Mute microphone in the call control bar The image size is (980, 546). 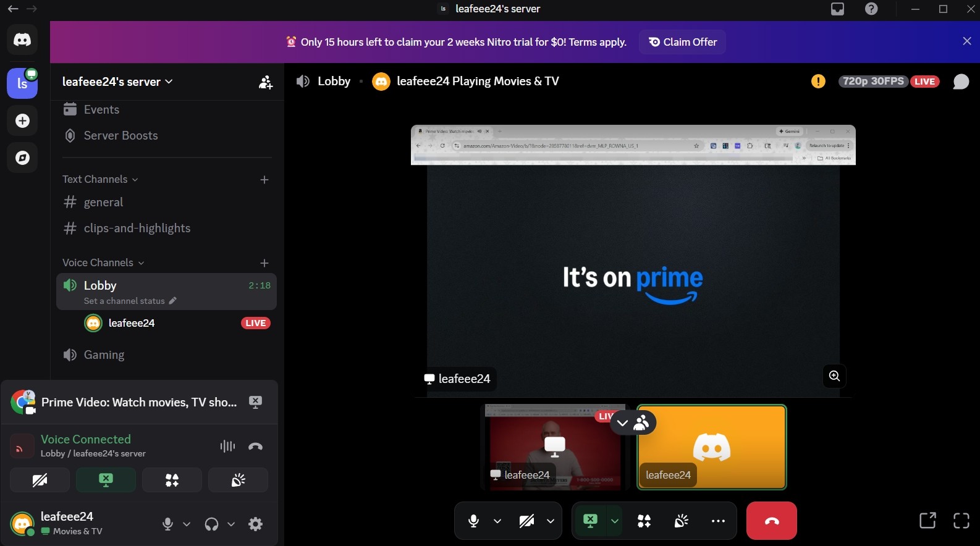pos(473,521)
